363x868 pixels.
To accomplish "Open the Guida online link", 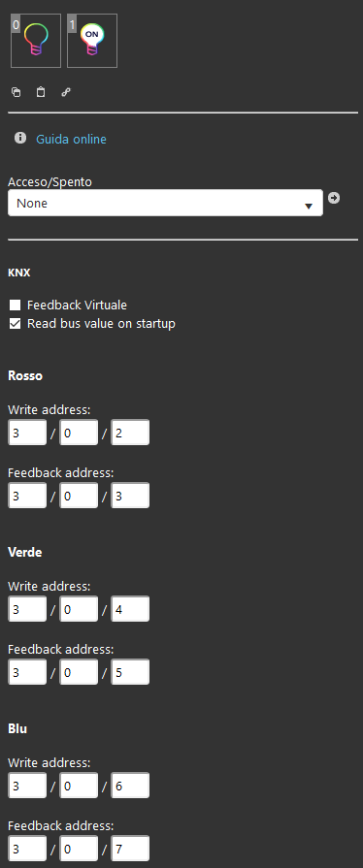I will pos(71,139).
